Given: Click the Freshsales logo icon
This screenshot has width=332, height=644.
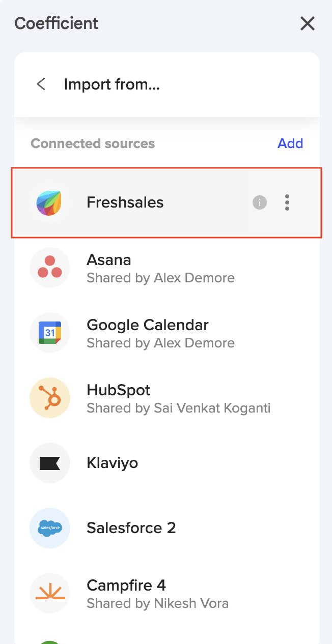Looking at the screenshot, I should click(x=49, y=202).
